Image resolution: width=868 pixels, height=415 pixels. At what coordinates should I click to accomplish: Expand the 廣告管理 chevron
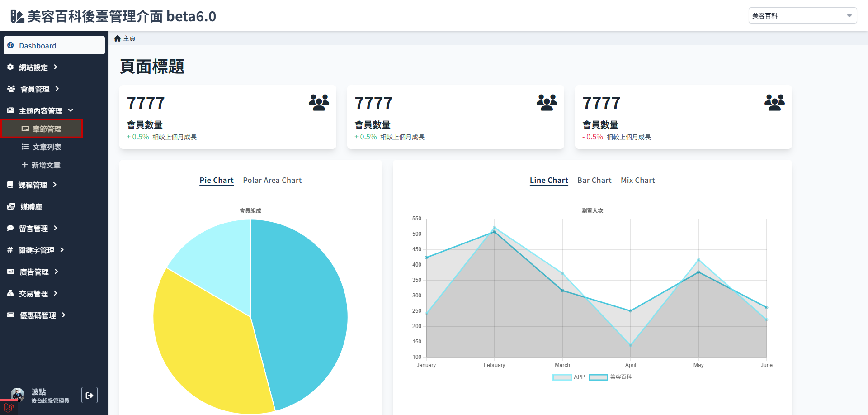56,272
